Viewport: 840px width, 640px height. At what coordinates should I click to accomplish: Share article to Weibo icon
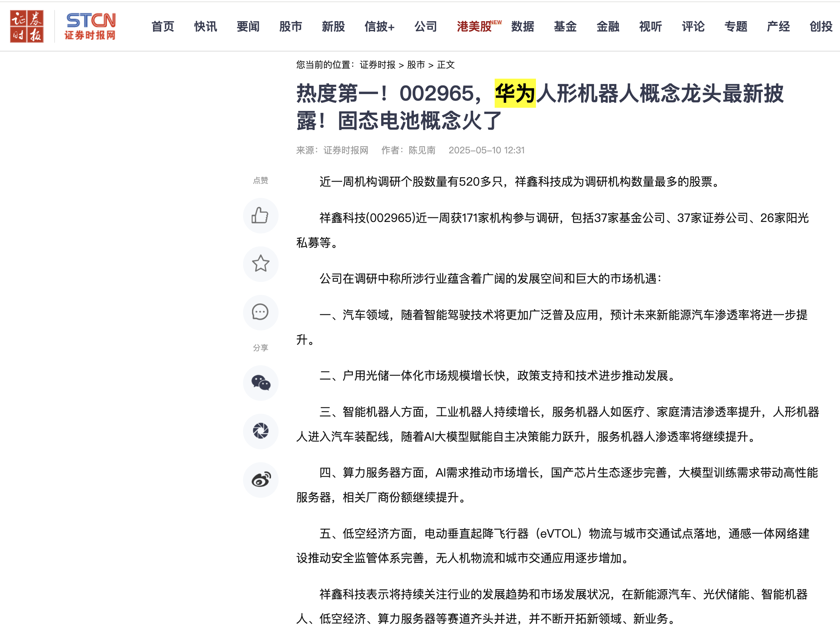tap(261, 479)
